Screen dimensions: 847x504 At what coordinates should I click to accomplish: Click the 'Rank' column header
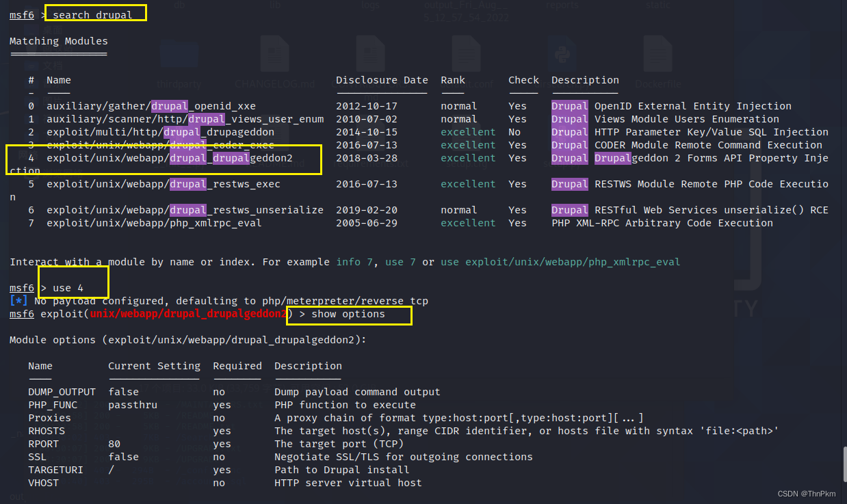click(453, 80)
